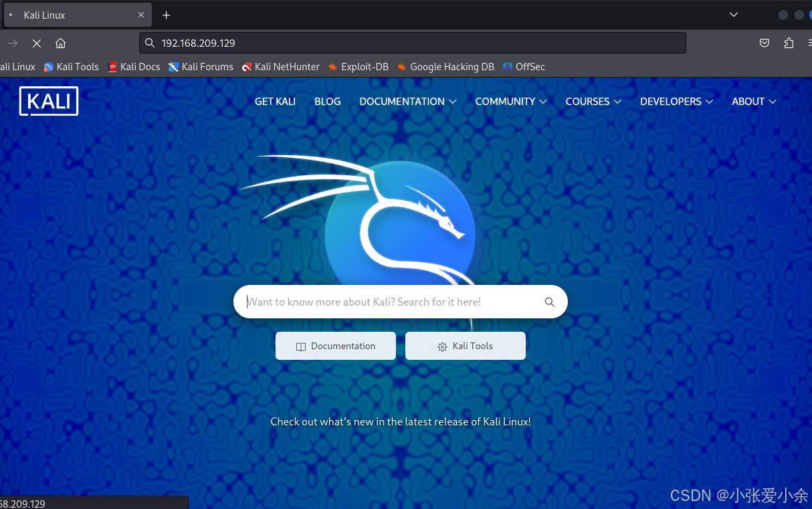The height and width of the screenshot is (509, 812).
Task: Open the list all tabs chevron
Action: [x=734, y=15]
